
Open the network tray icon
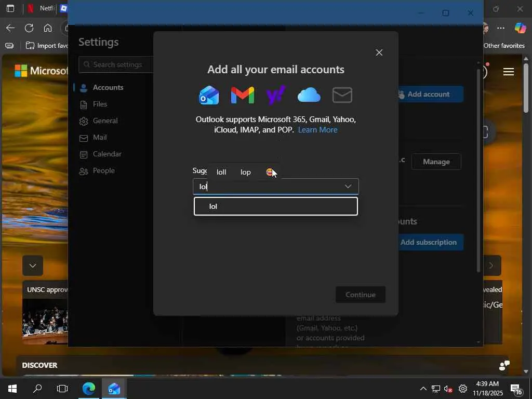point(436,389)
